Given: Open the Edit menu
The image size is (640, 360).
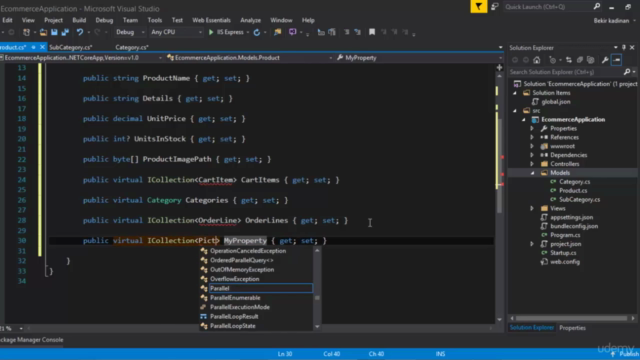Looking at the screenshot, I should coord(7,20).
